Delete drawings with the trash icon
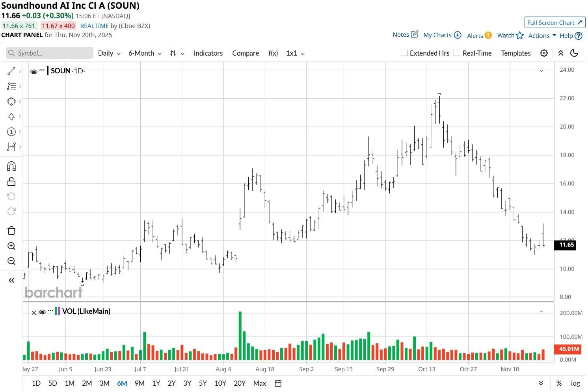588x392 pixels. tap(11, 231)
